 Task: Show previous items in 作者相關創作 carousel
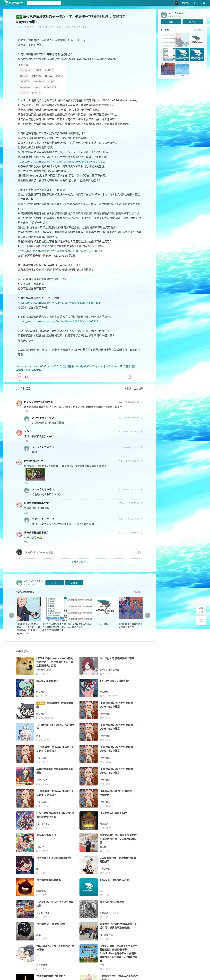click(11, 615)
